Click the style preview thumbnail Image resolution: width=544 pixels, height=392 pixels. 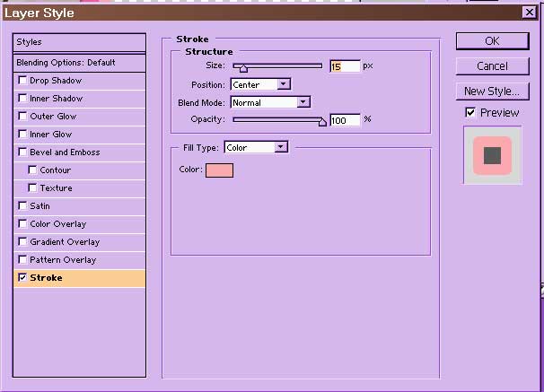pos(492,155)
